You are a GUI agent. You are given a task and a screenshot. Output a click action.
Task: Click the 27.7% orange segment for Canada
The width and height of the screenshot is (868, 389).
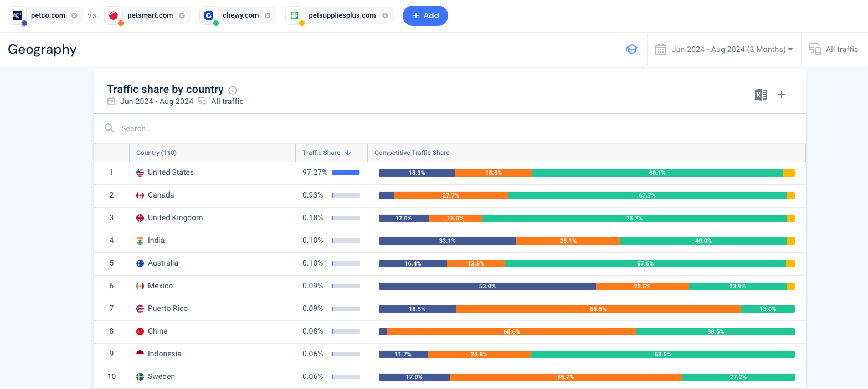pyautogui.click(x=451, y=195)
